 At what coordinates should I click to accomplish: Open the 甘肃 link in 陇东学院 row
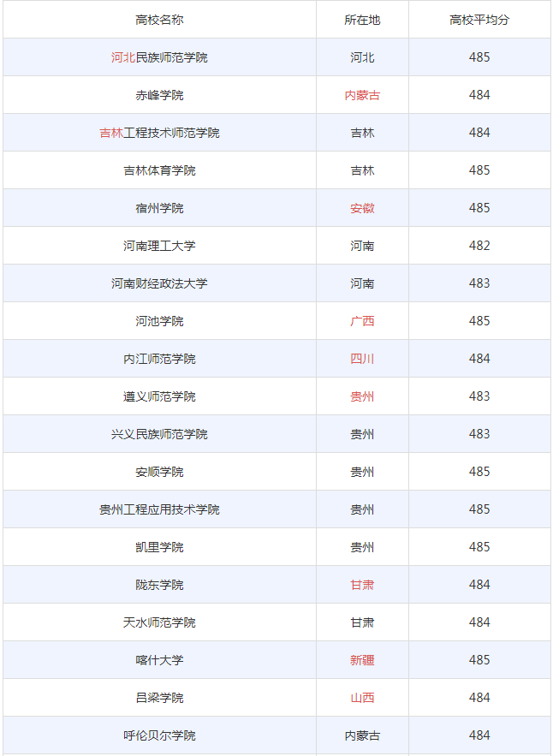[x=362, y=585]
